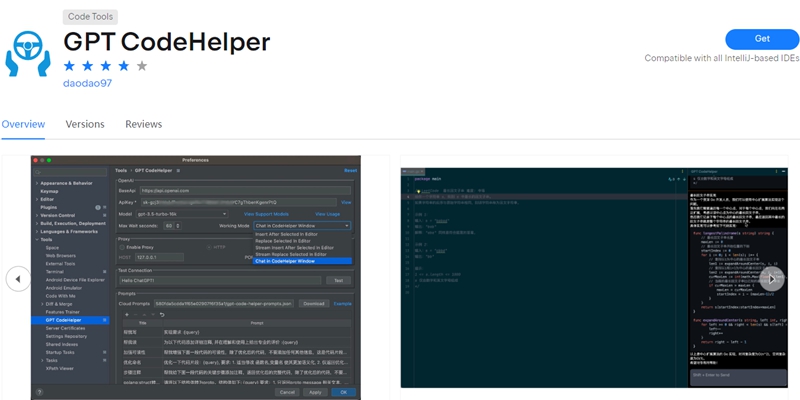Image resolution: width=800 pixels, height=400 pixels.
Task: Open the daodao97 author link
Action: point(88,83)
